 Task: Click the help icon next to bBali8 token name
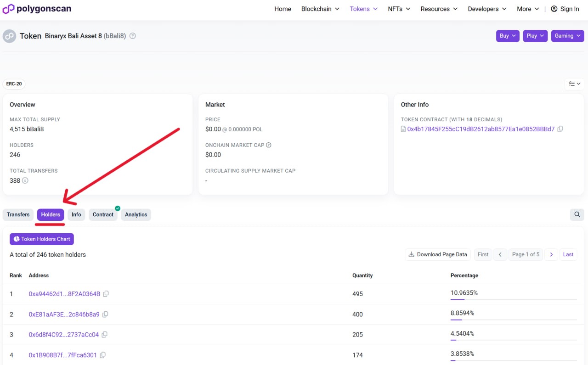132,35
